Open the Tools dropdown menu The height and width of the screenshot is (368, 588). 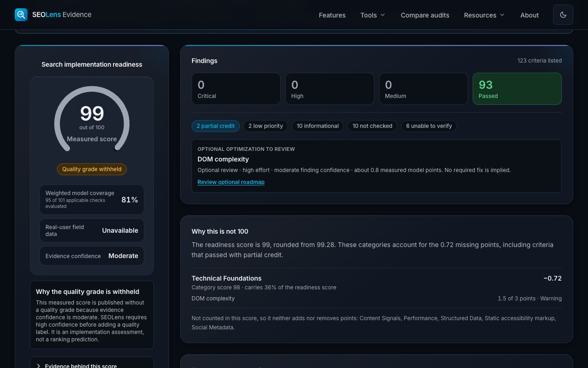point(373,15)
